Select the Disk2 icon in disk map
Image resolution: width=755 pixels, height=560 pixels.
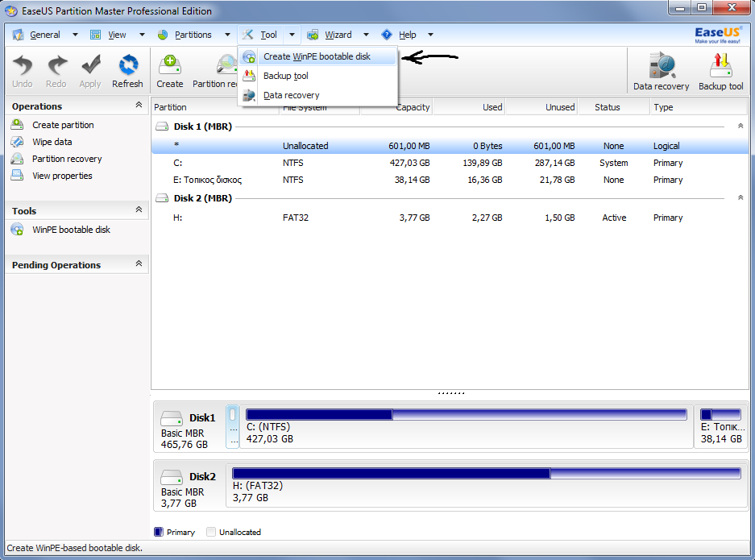pos(172,477)
